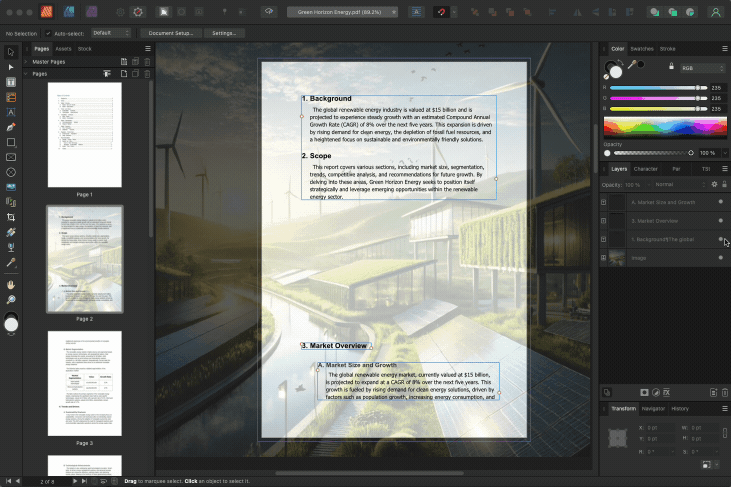Toggle the text baseline grid icon
The width and height of the screenshot is (731, 487).
pos(416,12)
